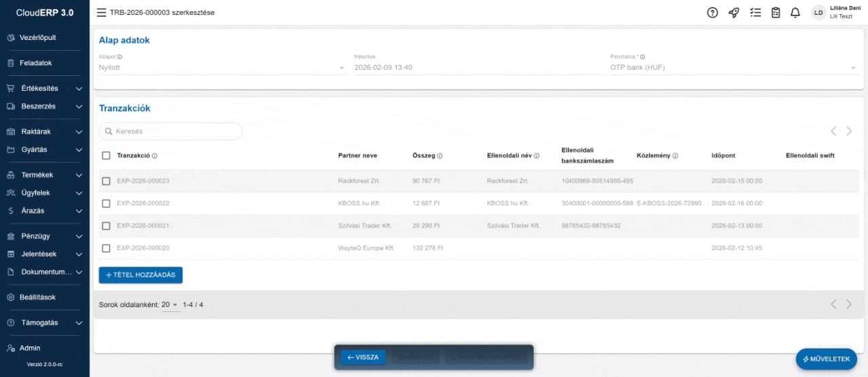Click the Tranzakció column info icon
868x377 pixels.
(x=155, y=156)
